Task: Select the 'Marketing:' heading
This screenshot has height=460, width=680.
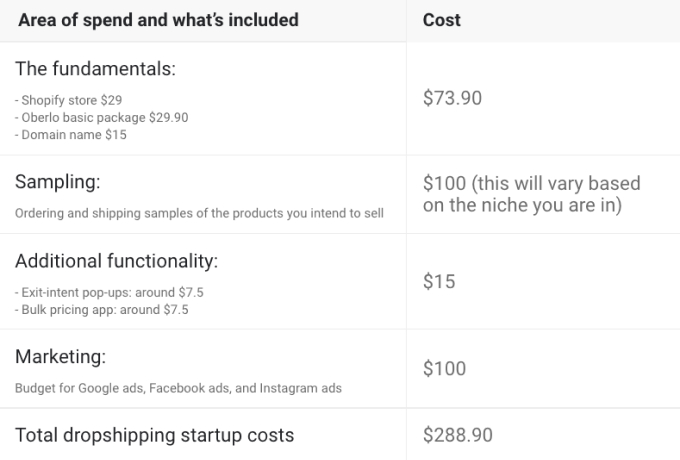Action: tap(60, 356)
